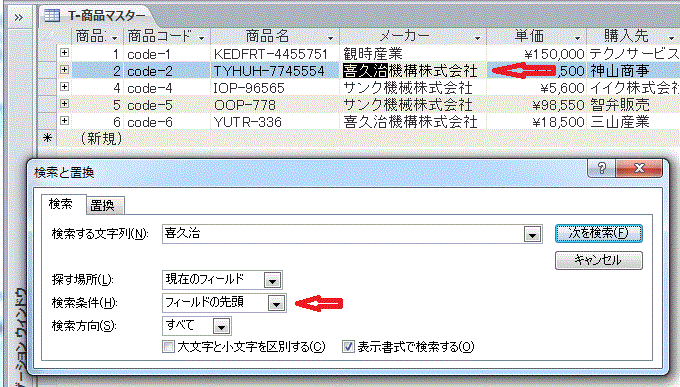Open the 商品名 column filter dropdown

point(330,38)
